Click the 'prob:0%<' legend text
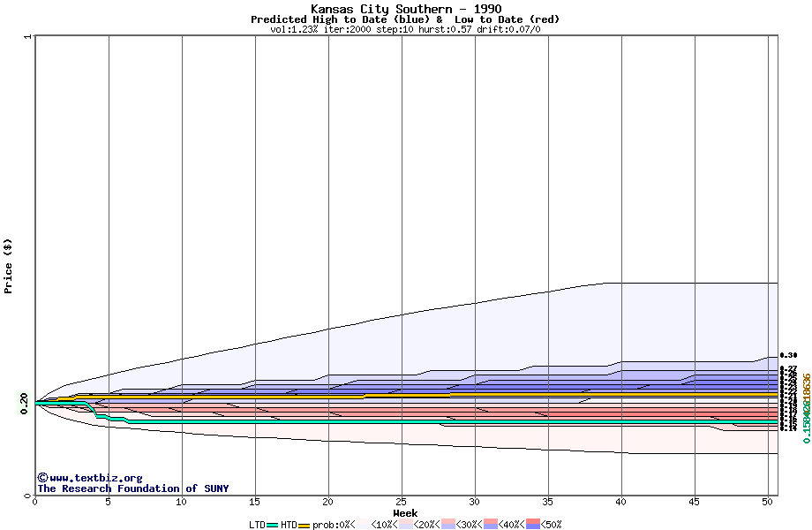This screenshot has height=530, width=812. point(334,525)
